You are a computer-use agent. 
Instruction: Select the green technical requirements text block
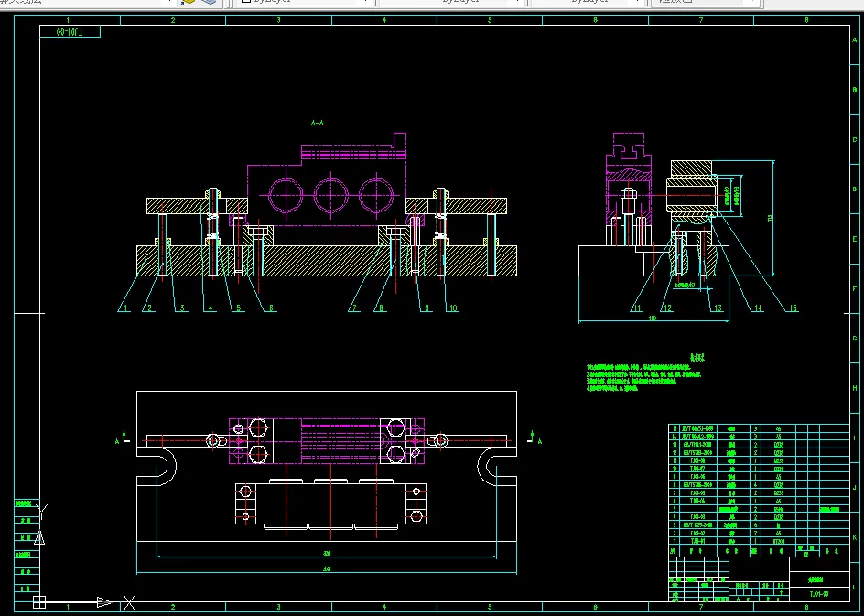click(644, 373)
